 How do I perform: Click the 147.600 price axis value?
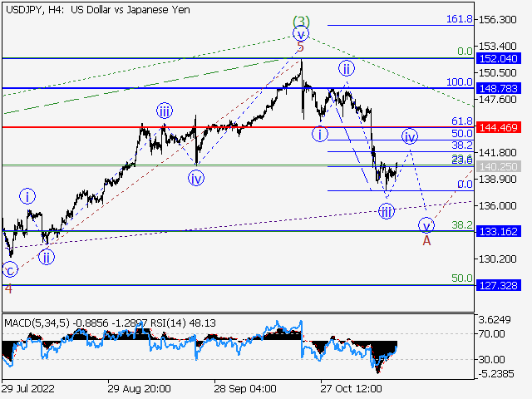(497, 100)
